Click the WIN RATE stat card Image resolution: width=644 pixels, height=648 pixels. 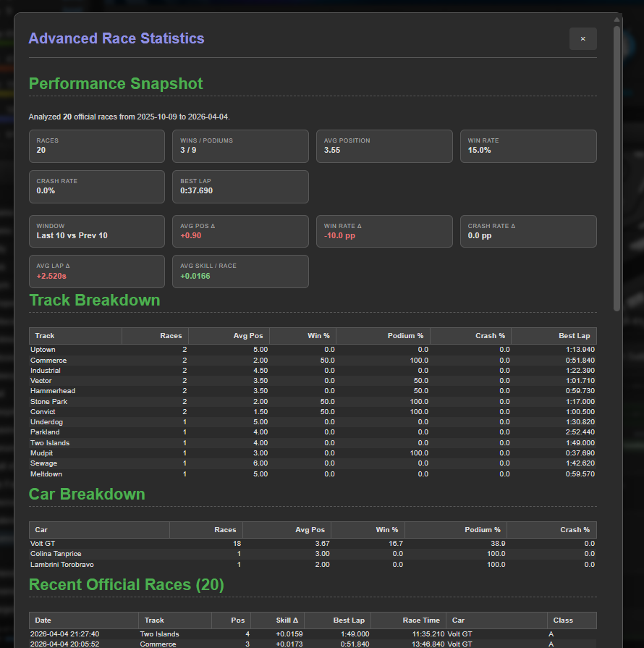[528, 146]
